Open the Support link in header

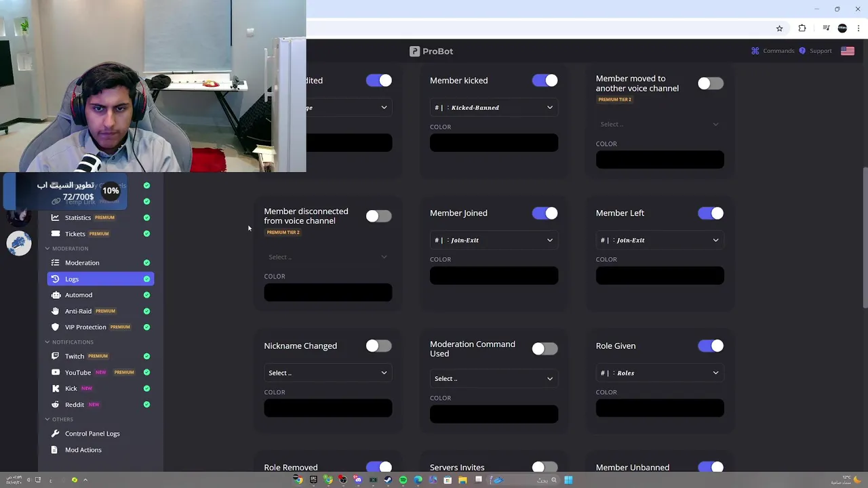821,51
